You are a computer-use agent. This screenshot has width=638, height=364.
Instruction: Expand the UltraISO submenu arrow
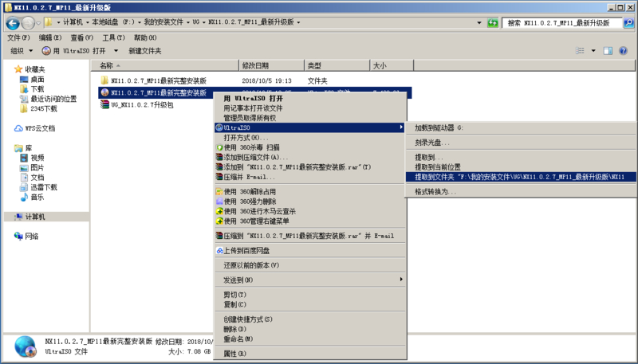(401, 127)
